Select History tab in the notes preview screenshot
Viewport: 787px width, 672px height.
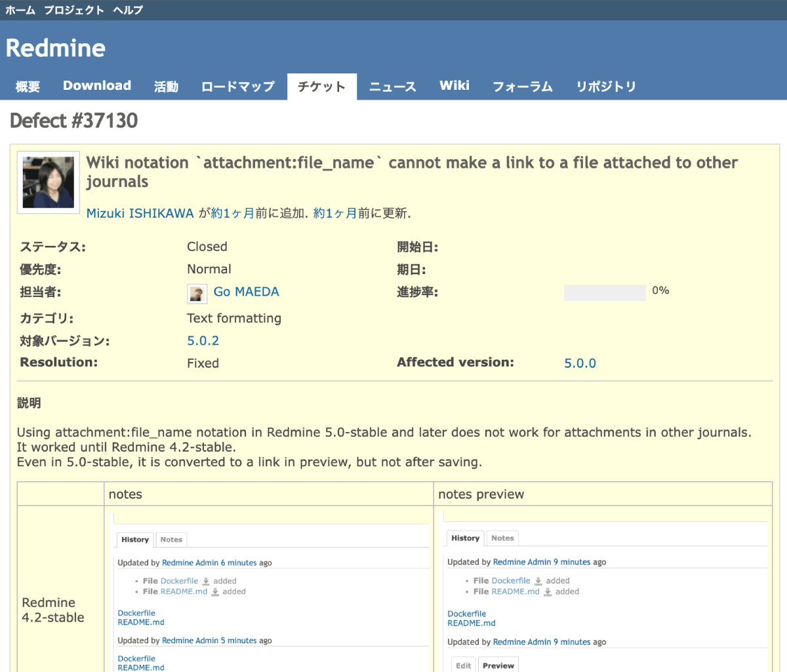point(466,538)
